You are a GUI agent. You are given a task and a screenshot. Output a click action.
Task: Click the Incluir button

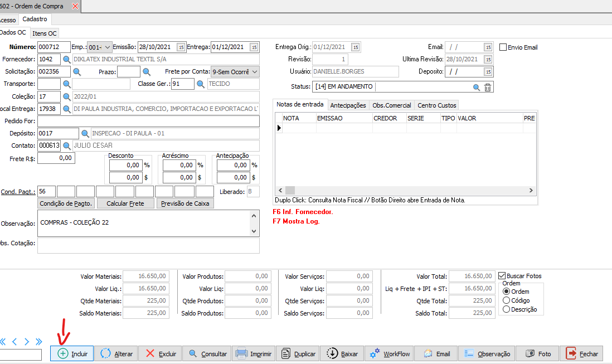(x=72, y=353)
